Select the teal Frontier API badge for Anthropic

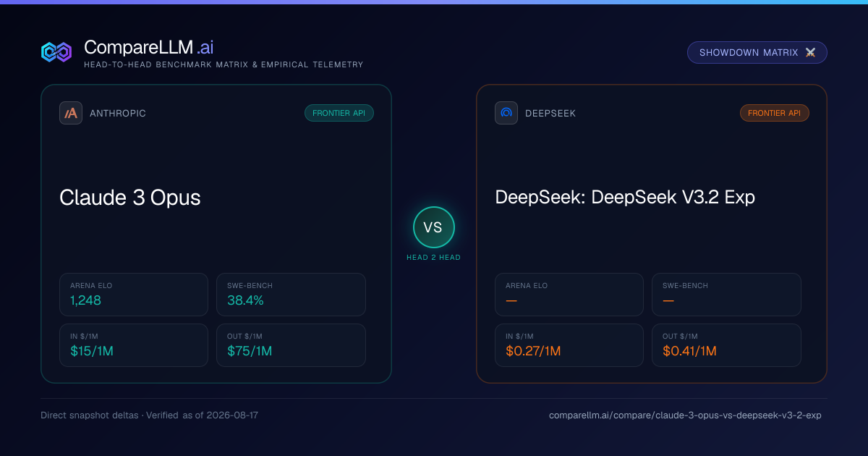pyautogui.click(x=339, y=113)
